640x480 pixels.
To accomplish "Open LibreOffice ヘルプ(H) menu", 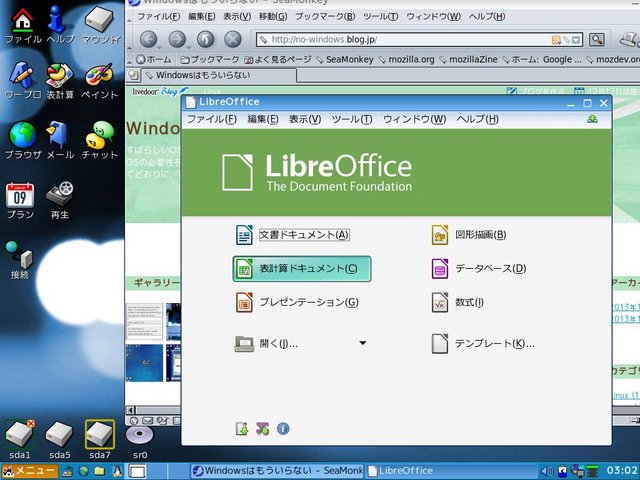I will coord(477,119).
